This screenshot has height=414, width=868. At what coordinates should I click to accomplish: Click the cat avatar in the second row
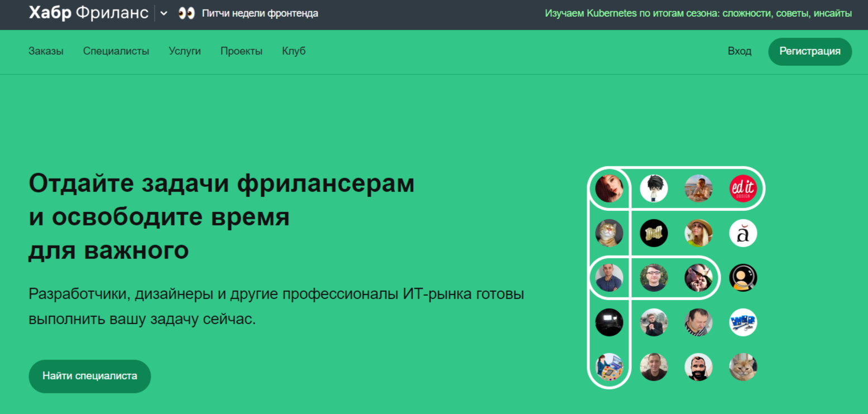pos(609,233)
